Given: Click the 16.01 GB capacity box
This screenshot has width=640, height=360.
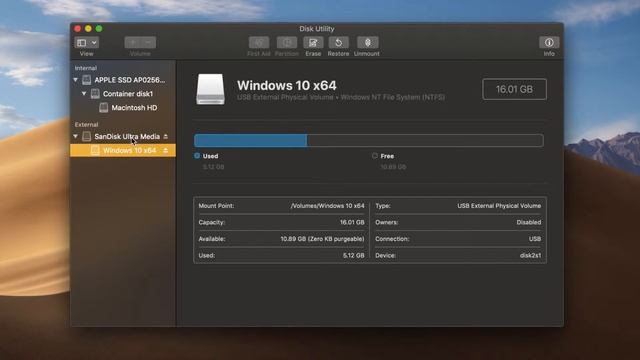Looking at the screenshot, I should point(514,89).
